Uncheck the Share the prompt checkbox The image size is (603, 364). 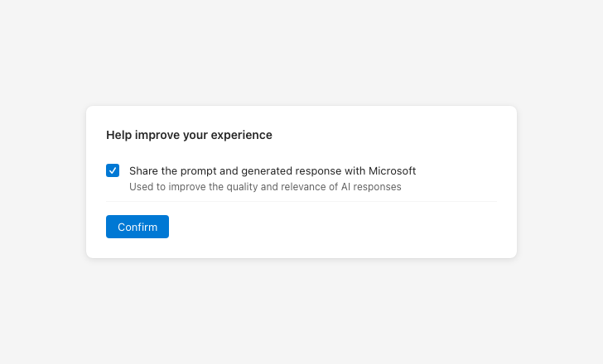tap(113, 170)
